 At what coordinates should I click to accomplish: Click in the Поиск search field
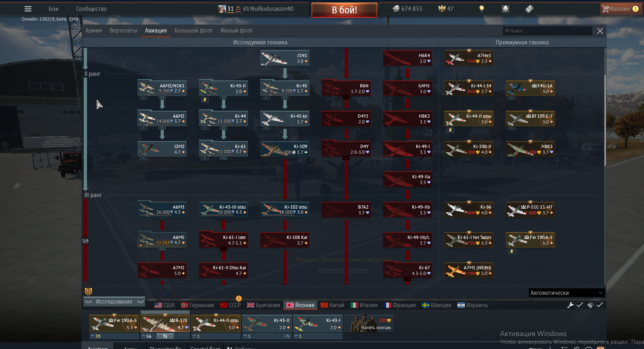pyautogui.click(x=548, y=31)
